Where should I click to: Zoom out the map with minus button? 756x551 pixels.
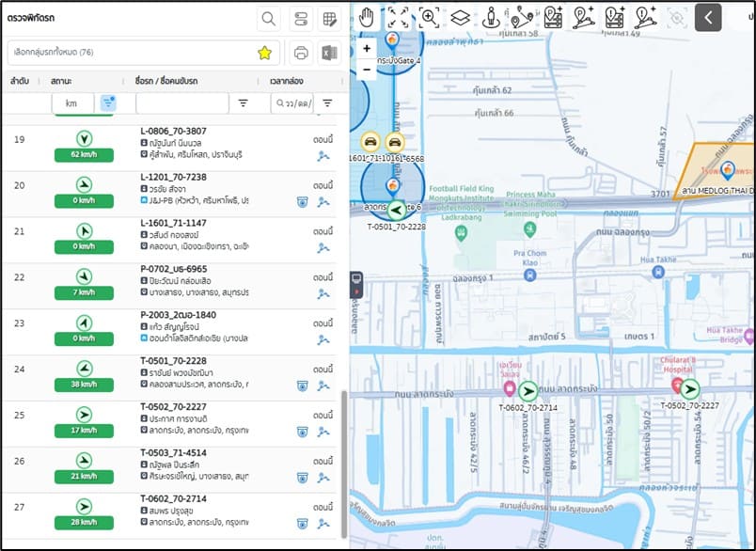coord(367,69)
